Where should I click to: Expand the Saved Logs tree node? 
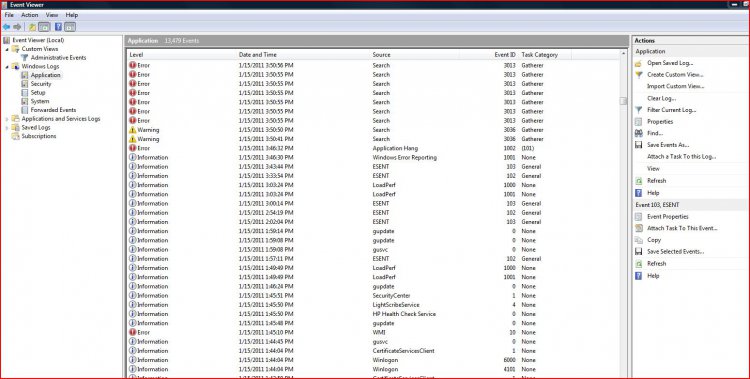[x=7, y=128]
